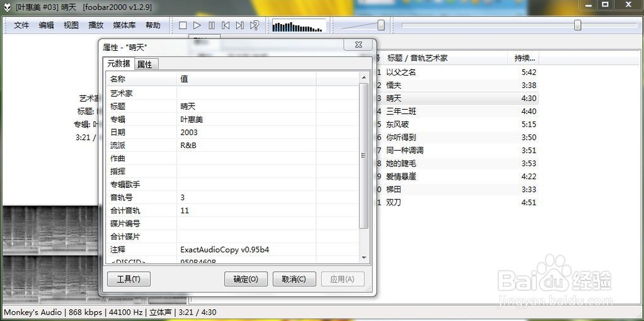Screen dimensions: 644x321
Task: Click the 注释 value ExactAudioCopy v0.95b4
Action: click(x=224, y=250)
